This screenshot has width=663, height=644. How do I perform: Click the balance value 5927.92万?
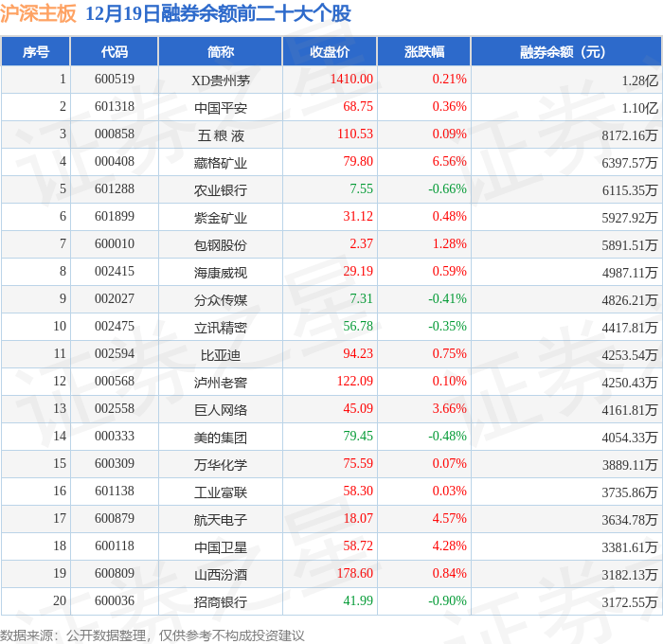pyautogui.click(x=630, y=218)
